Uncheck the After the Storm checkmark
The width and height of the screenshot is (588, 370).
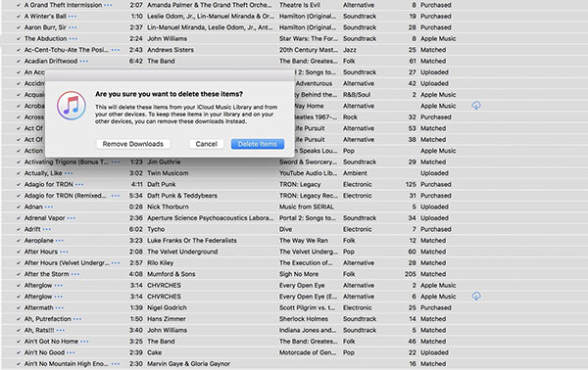pyautogui.click(x=19, y=274)
